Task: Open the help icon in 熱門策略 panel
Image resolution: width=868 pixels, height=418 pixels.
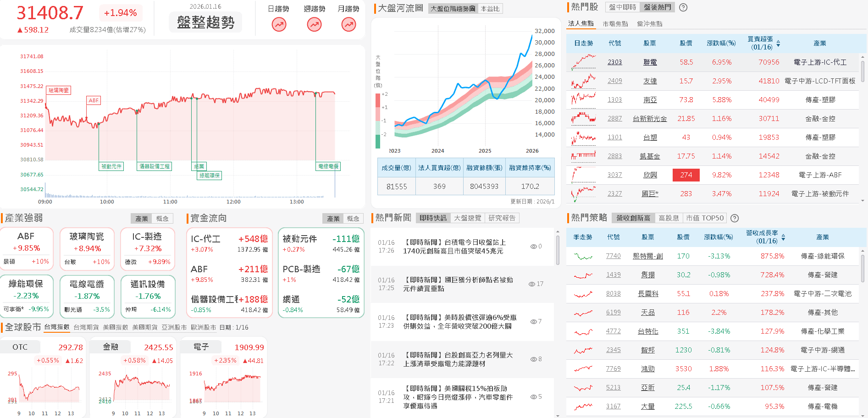Action: click(x=735, y=218)
